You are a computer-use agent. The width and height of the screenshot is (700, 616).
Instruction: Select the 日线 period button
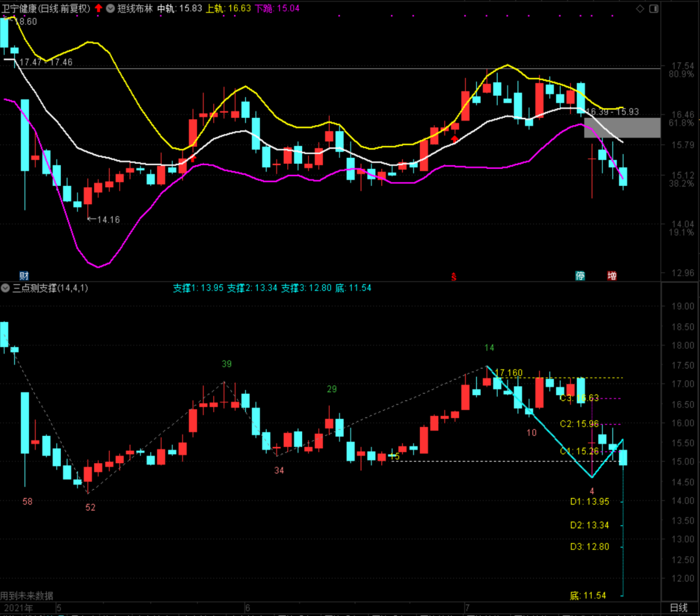[679, 608]
